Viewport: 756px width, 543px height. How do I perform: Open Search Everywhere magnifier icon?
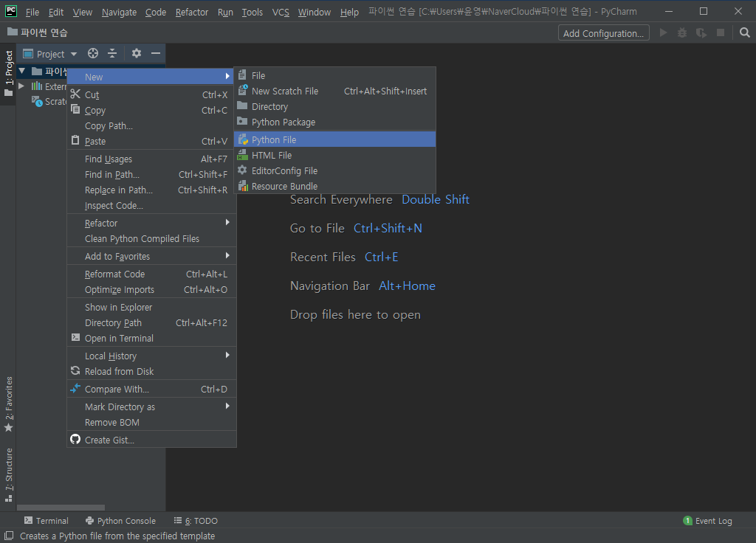744,32
